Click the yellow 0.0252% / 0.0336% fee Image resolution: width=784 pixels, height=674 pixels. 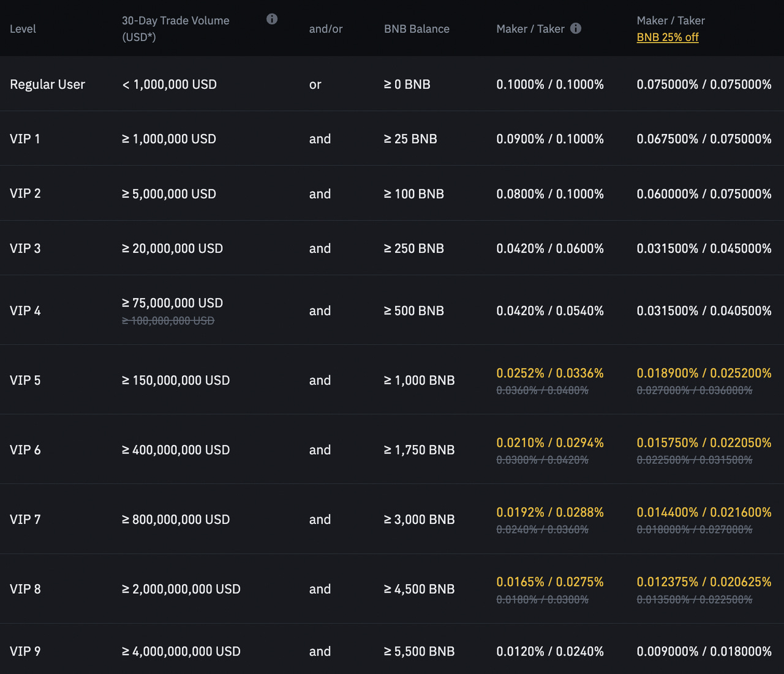pos(550,373)
